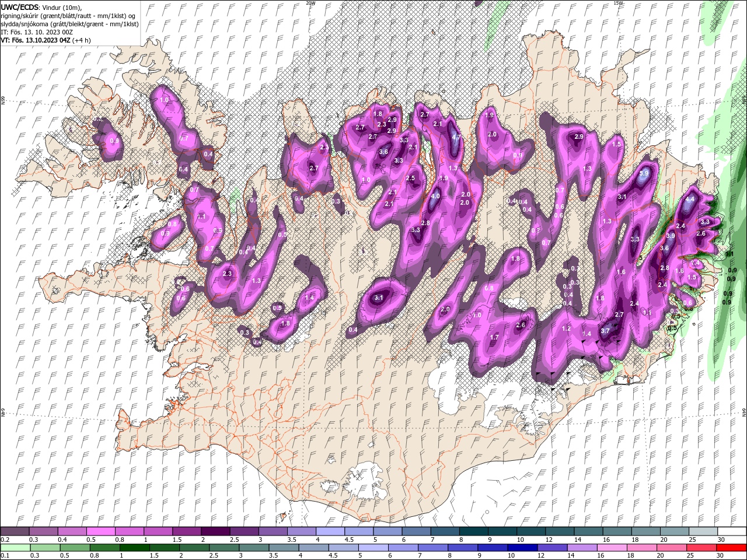This screenshot has height=560, width=747.
Task: Select the bright pink upper legend swatch 0.5–0.8
Action: pos(101,531)
